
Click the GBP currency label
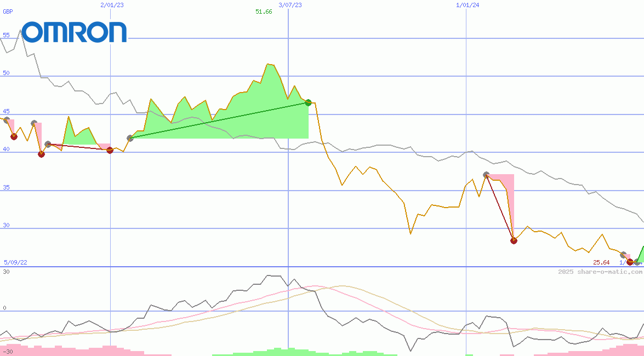coord(8,12)
